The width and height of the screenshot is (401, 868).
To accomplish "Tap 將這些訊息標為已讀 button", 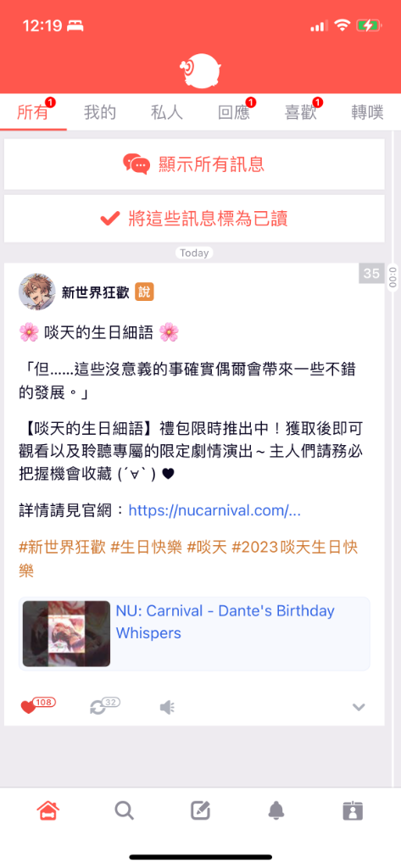I will (x=194, y=219).
